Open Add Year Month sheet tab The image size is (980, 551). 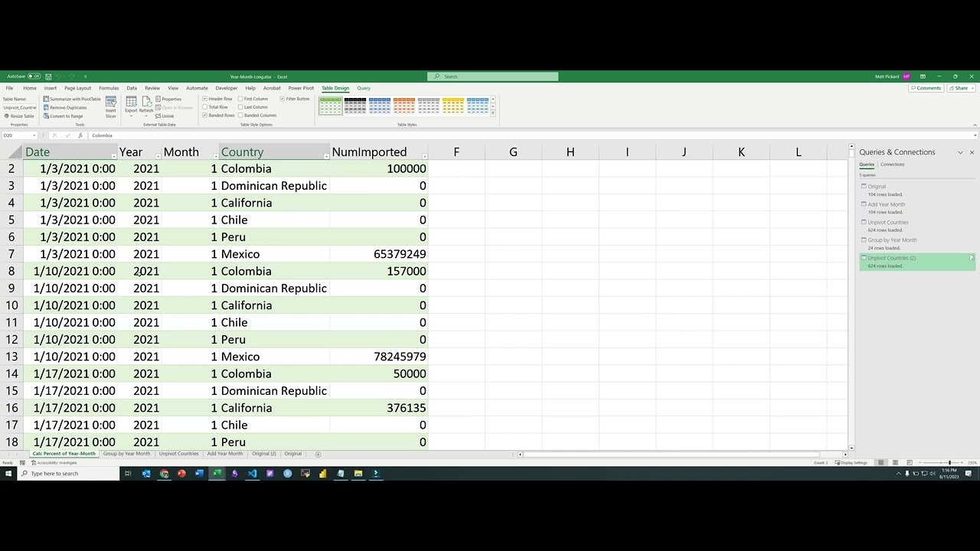click(224, 454)
